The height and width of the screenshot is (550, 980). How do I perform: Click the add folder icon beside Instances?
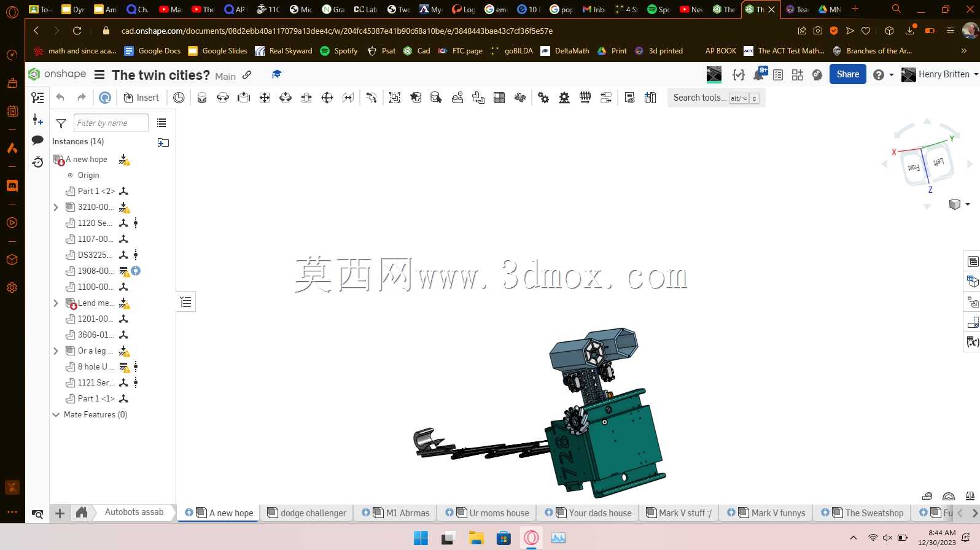click(x=163, y=142)
